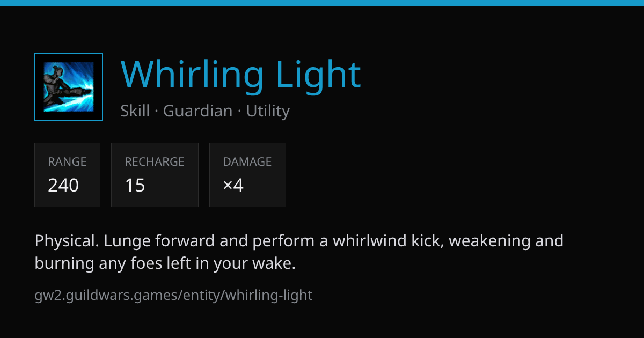Image resolution: width=644 pixels, height=338 pixels.
Task: Open the Guardian profession label
Action: click(x=197, y=111)
